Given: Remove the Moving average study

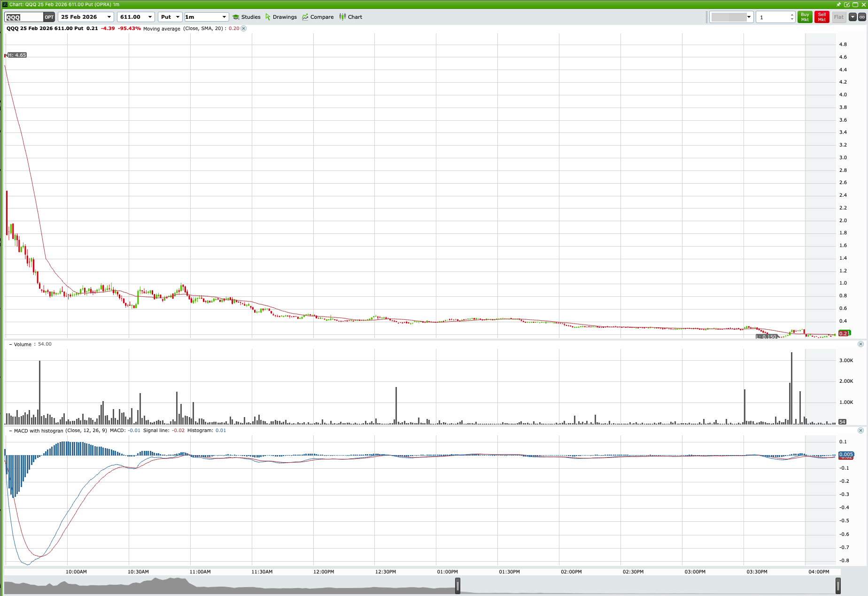Looking at the screenshot, I should [243, 29].
